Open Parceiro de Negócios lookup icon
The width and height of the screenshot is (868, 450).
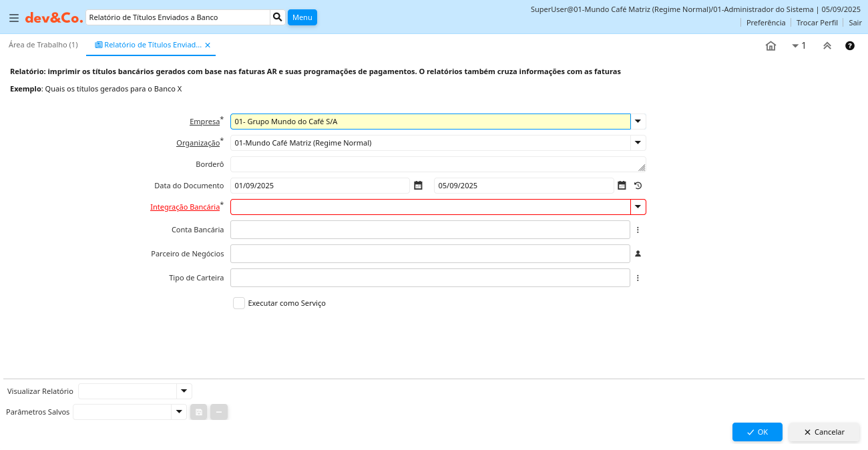638,254
